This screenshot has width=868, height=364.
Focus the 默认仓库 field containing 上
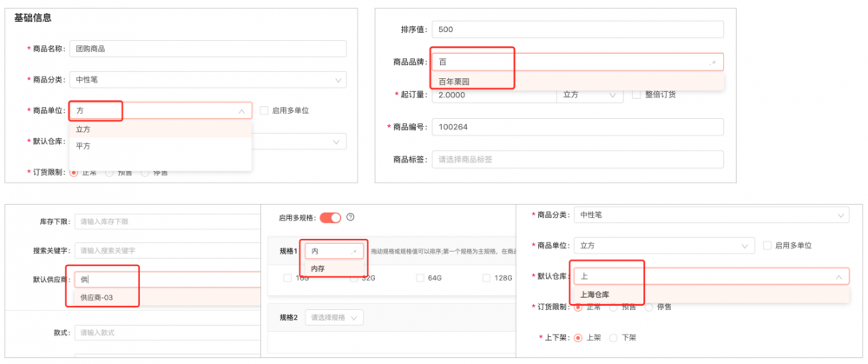(x=712, y=276)
